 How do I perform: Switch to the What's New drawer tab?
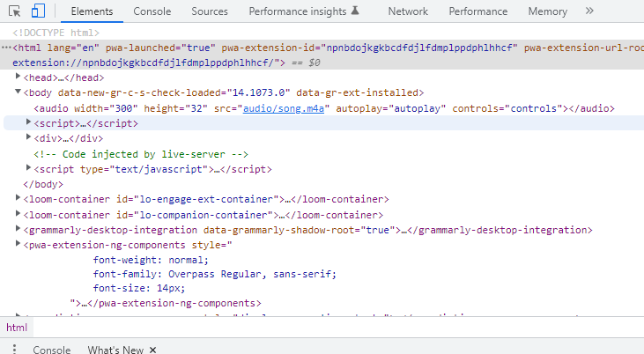tap(115, 350)
